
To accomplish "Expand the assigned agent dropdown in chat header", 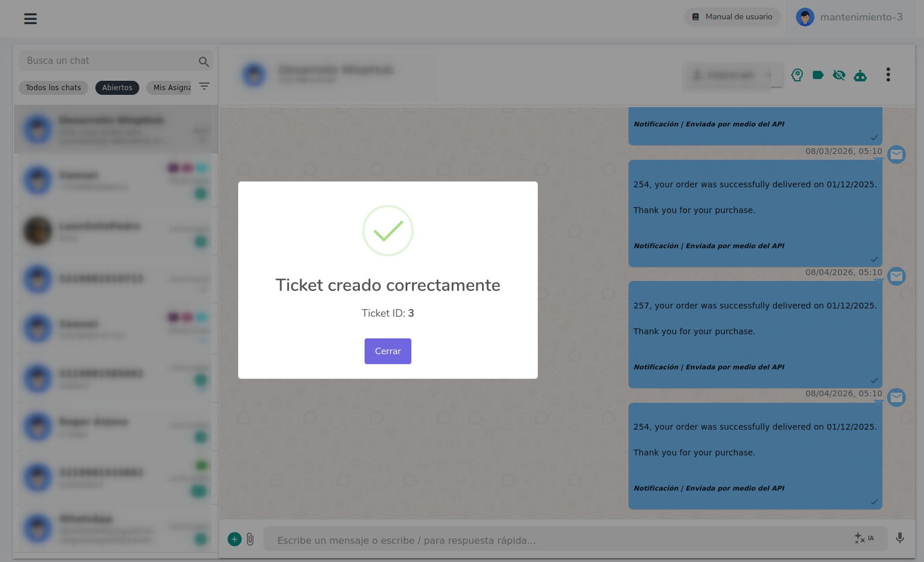I will [732, 76].
